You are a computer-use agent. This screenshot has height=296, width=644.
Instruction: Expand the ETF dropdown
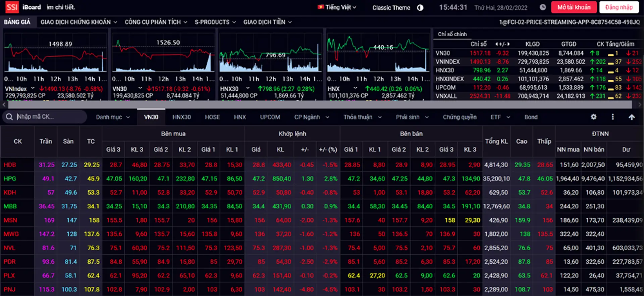click(500, 117)
